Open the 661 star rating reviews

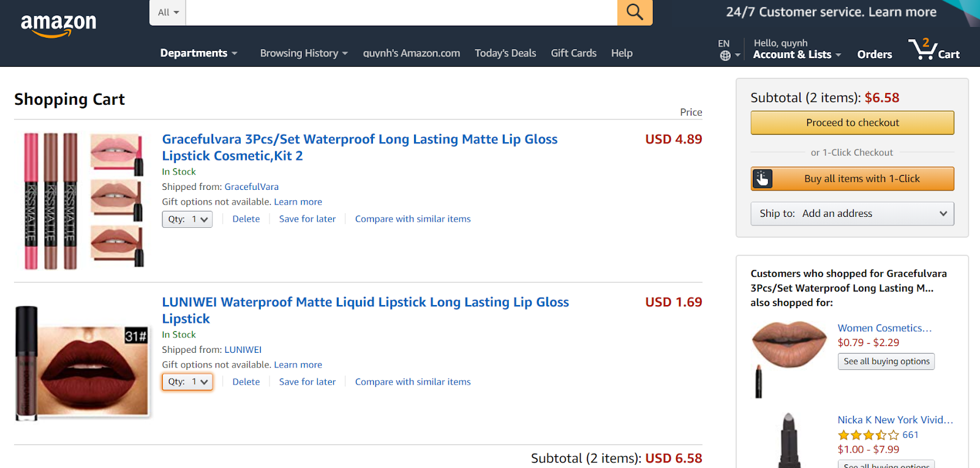pyautogui.click(x=878, y=435)
